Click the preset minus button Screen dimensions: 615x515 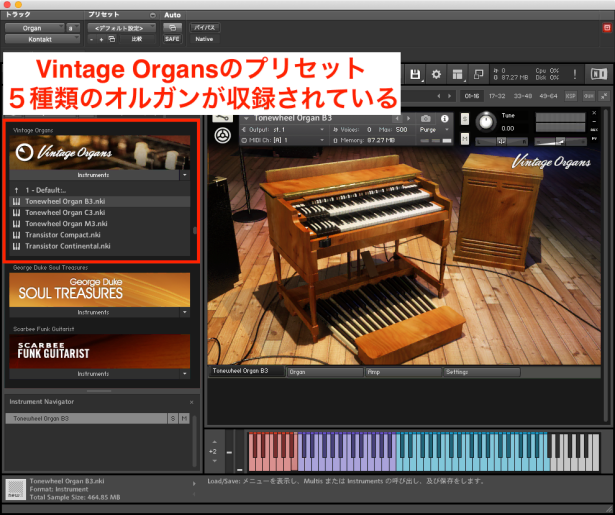pos(91,39)
